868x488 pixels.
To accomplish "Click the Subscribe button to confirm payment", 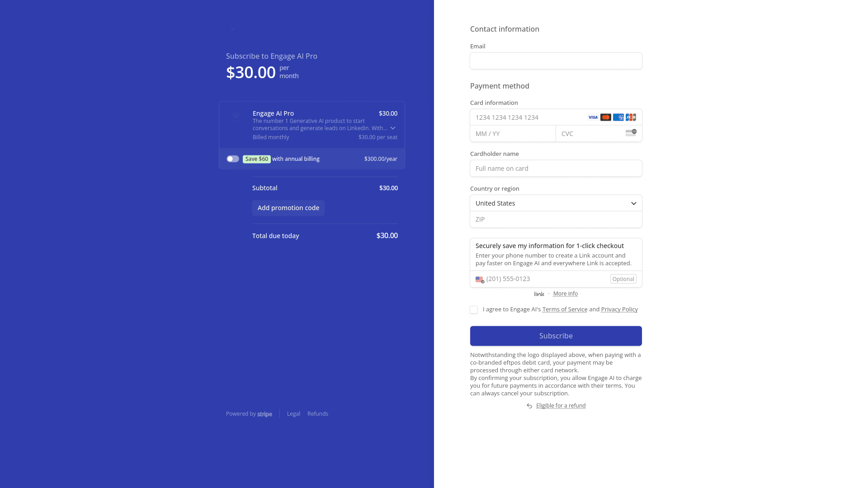I will 556,335.
